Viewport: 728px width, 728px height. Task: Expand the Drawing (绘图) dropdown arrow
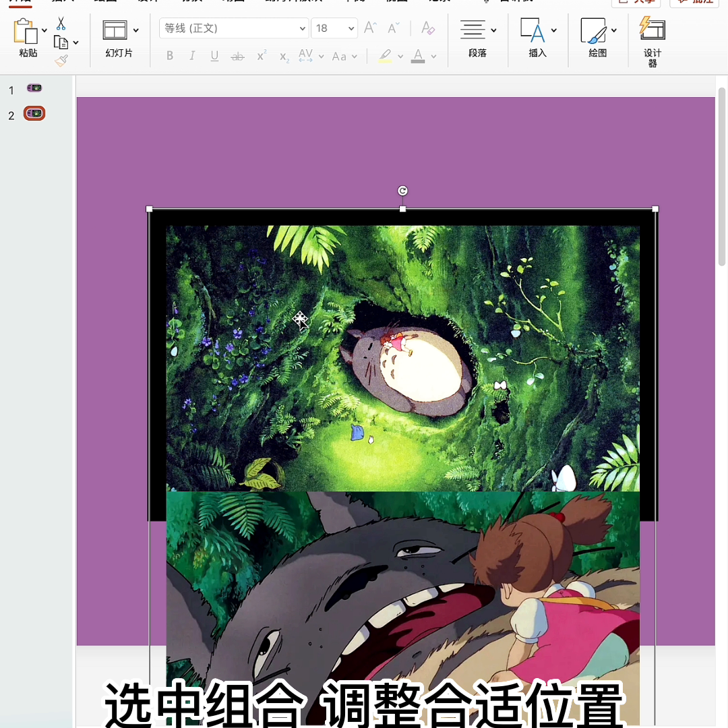tap(614, 30)
